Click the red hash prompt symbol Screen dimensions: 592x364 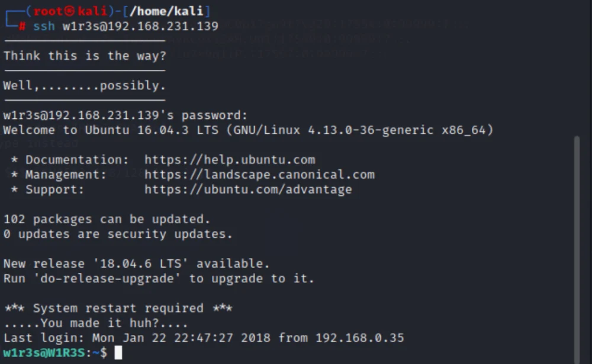[22, 26]
